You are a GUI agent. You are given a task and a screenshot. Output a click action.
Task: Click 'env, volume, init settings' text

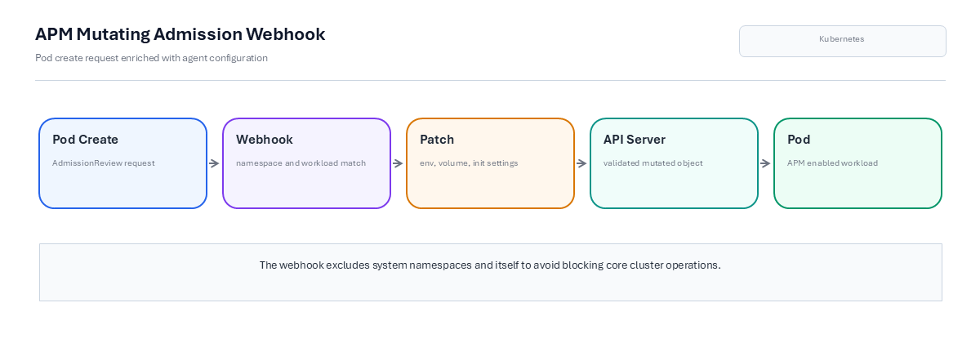click(469, 163)
